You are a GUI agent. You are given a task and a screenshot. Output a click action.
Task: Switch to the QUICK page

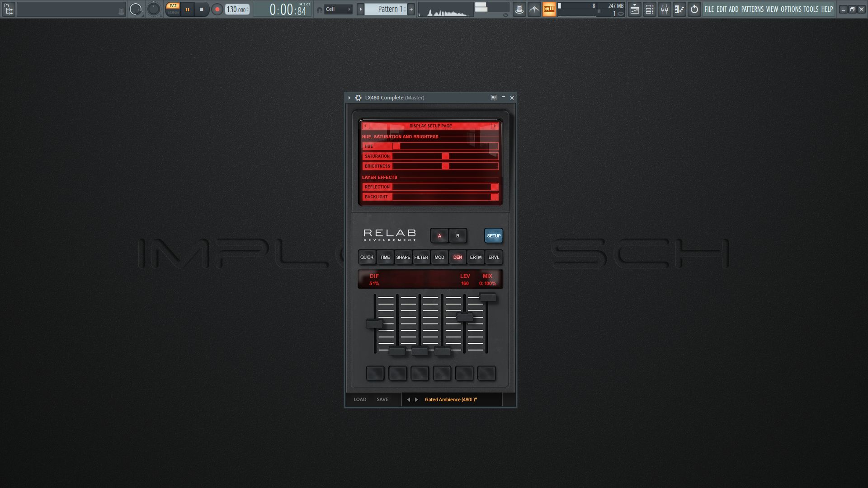(367, 258)
